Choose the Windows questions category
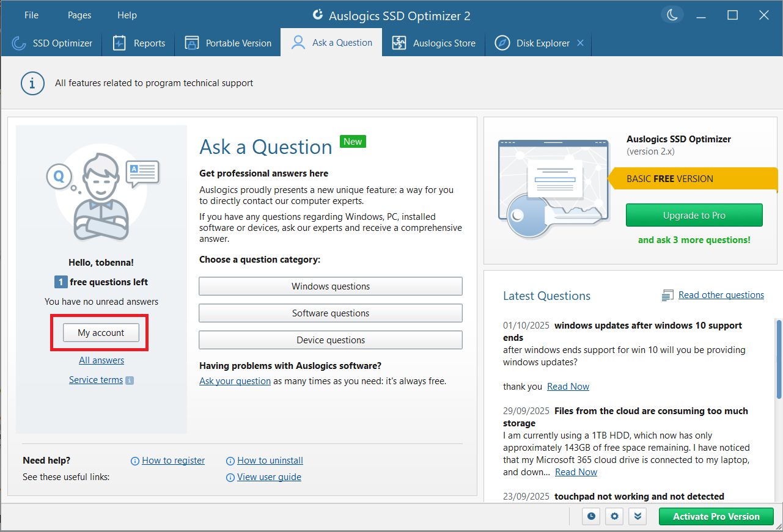783x532 pixels. point(331,286)
